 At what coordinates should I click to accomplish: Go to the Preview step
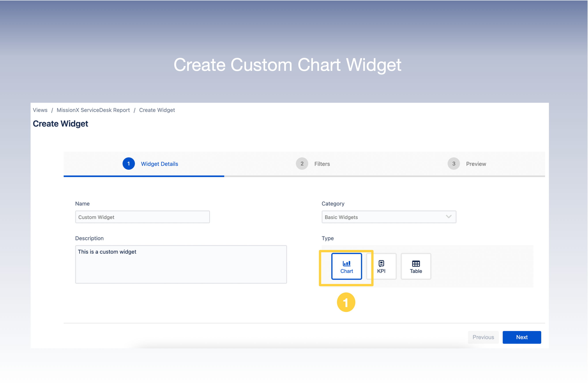(x=476, y=164)
